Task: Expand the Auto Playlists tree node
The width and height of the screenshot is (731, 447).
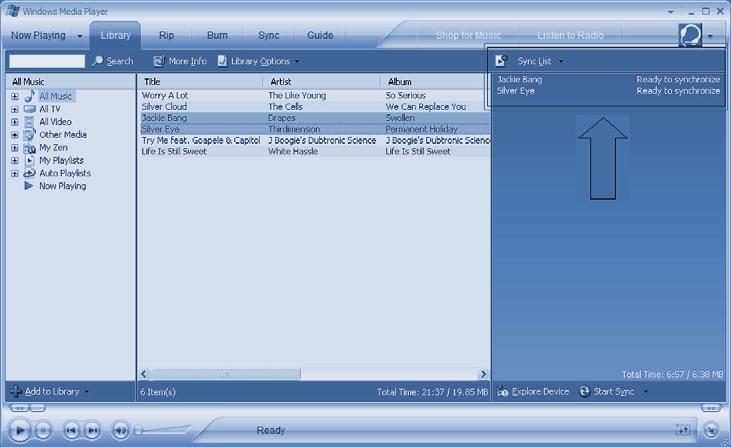Action: (x=15, y=173)
